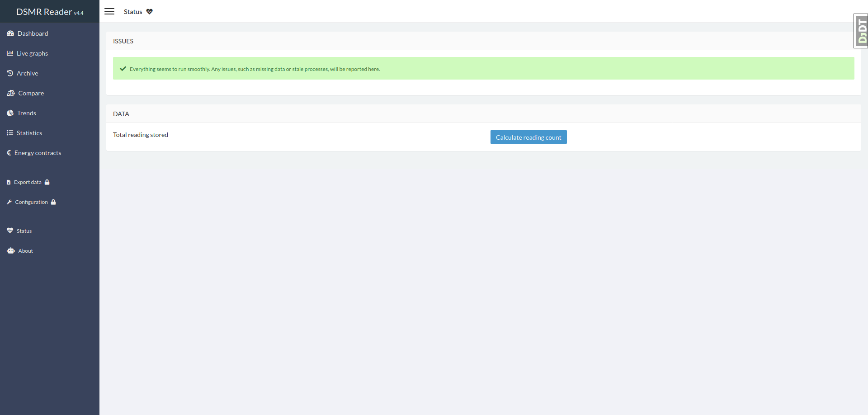Viewport: 868px width, 415px height.
Task: Click the Energy contracts euro icon
Action: click(9, 153)
